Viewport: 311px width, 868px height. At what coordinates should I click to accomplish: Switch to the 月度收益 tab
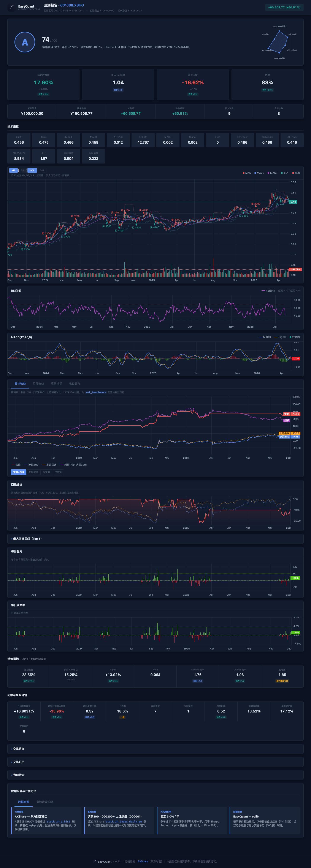point(38,384)
